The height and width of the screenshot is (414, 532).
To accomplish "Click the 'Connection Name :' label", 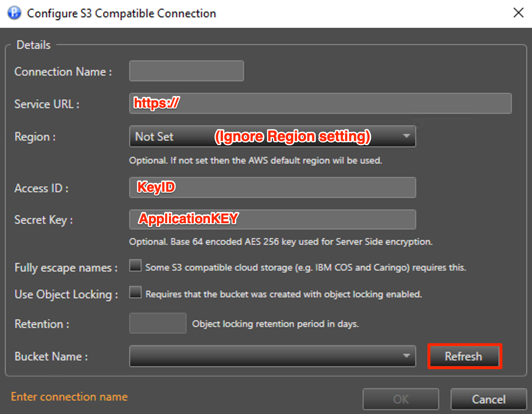I will 63,72.
